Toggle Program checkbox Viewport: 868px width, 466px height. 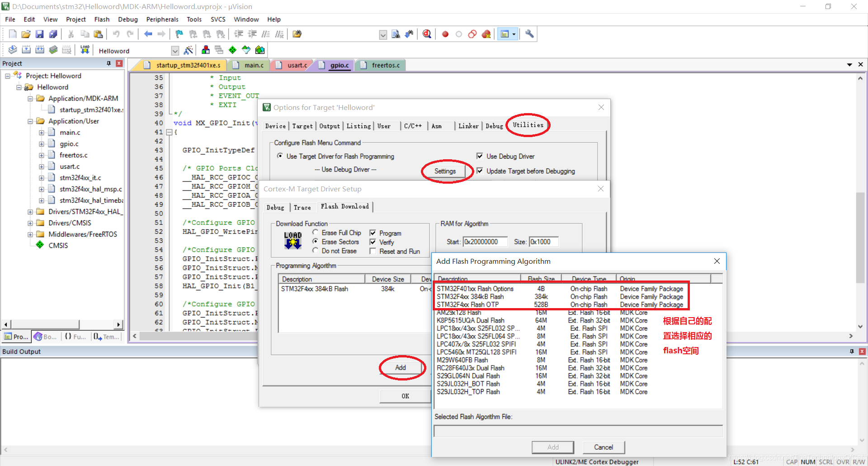coord(373,233)
